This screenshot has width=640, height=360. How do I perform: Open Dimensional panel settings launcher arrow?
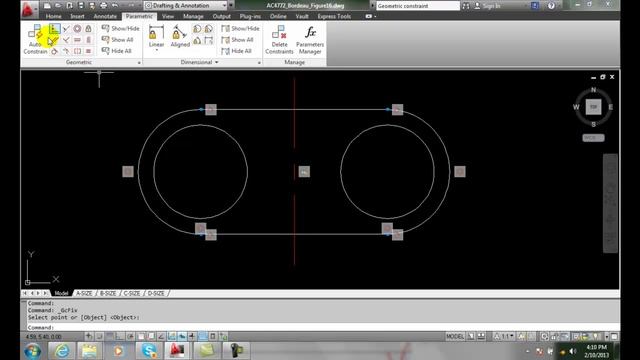(x=259, y=62)
